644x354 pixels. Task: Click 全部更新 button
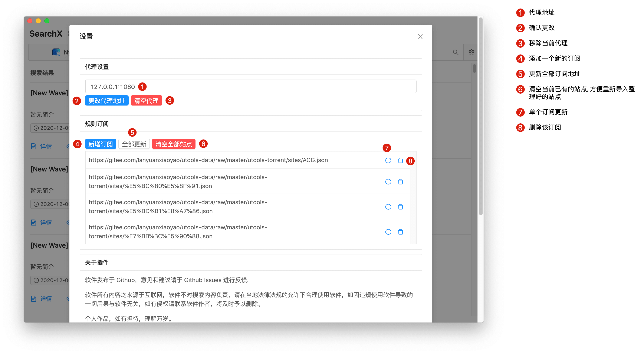point(134,144)
